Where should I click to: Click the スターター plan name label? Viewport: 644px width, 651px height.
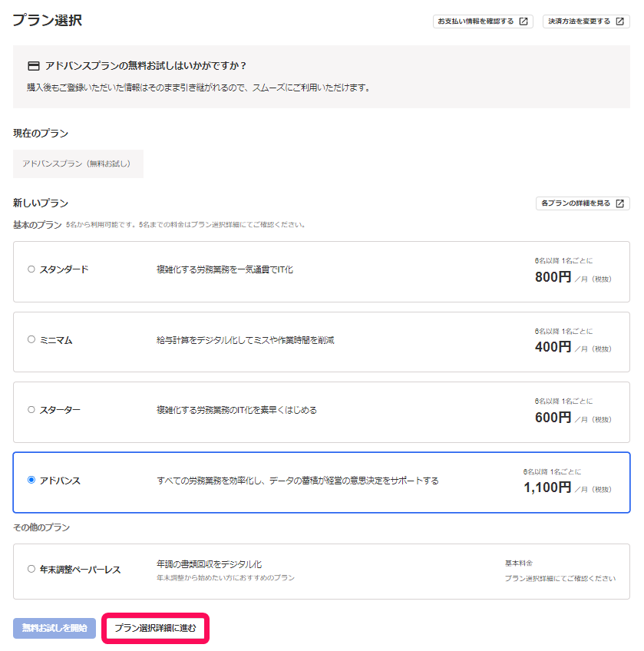[x=60, y=410]
